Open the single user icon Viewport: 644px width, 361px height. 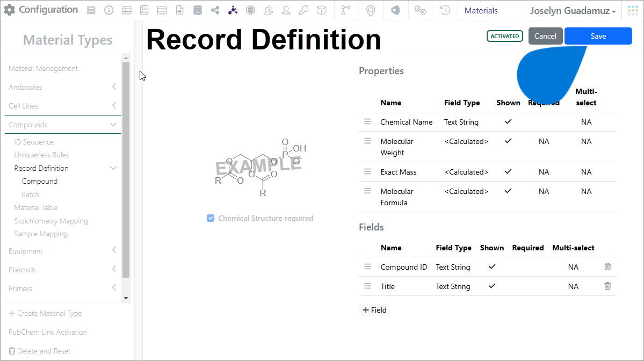click(x=286, y=10)
